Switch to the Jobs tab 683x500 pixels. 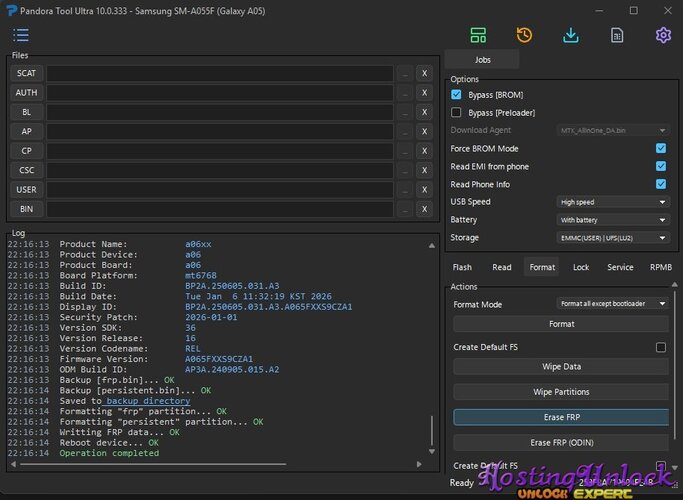pyautogui.click(x=482, y=60)
